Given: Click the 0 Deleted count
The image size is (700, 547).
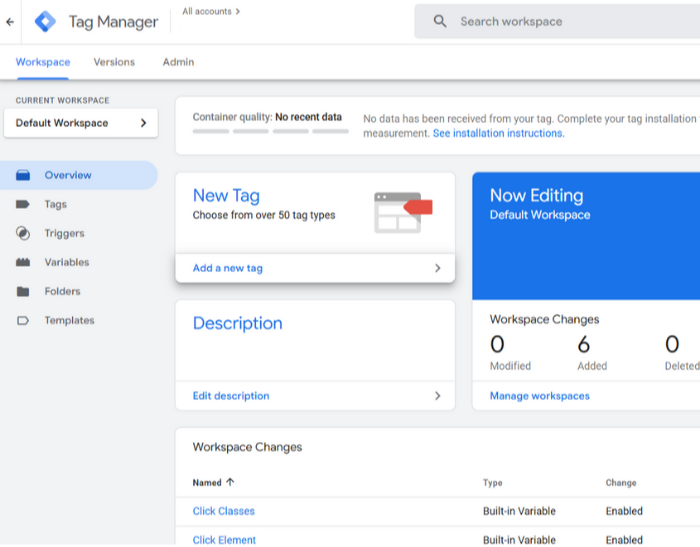Looking at the screenshot, I should [x=672, y=344].
